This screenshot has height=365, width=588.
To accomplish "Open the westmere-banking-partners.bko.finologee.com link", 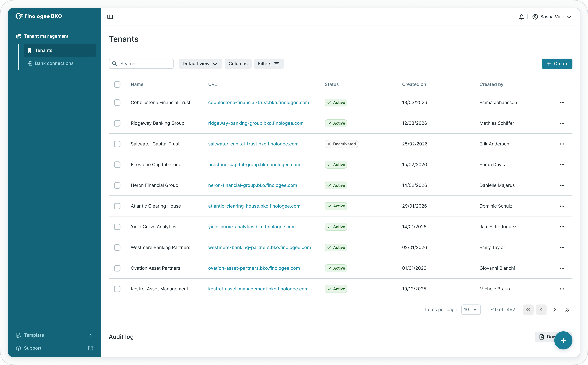I will tap(259, 248).
